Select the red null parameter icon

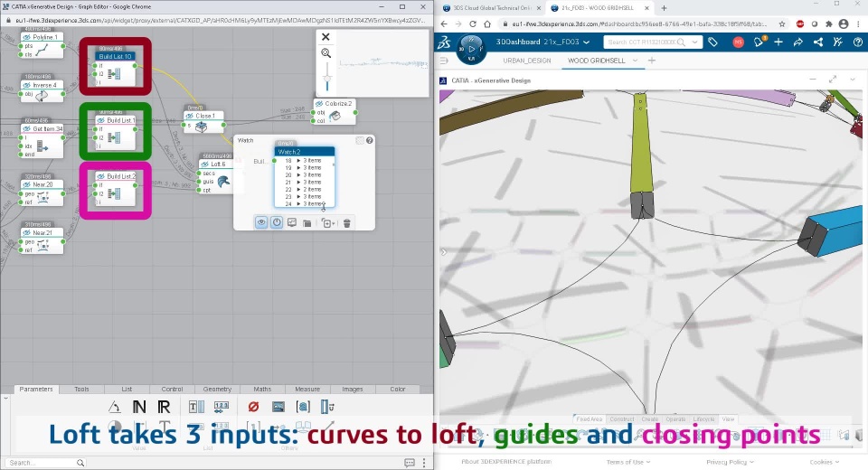tap(253, 407)
